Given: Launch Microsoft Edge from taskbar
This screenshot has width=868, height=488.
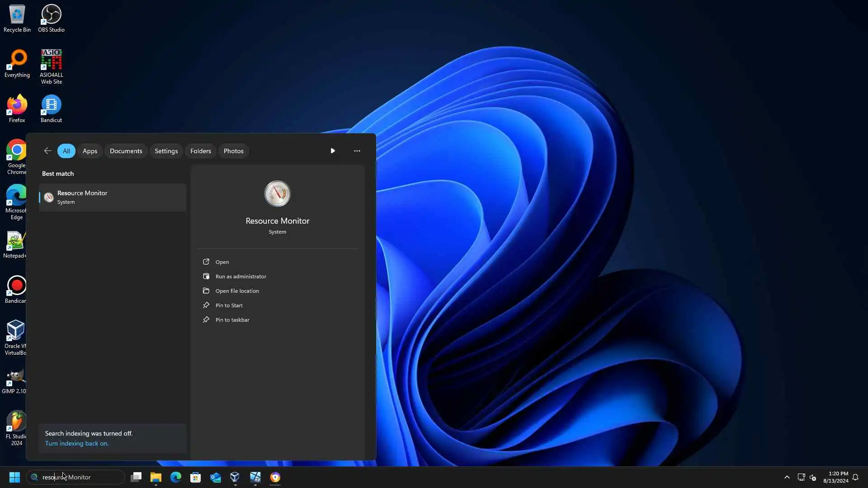Looking at the screenshot, I should pos(176,477).
